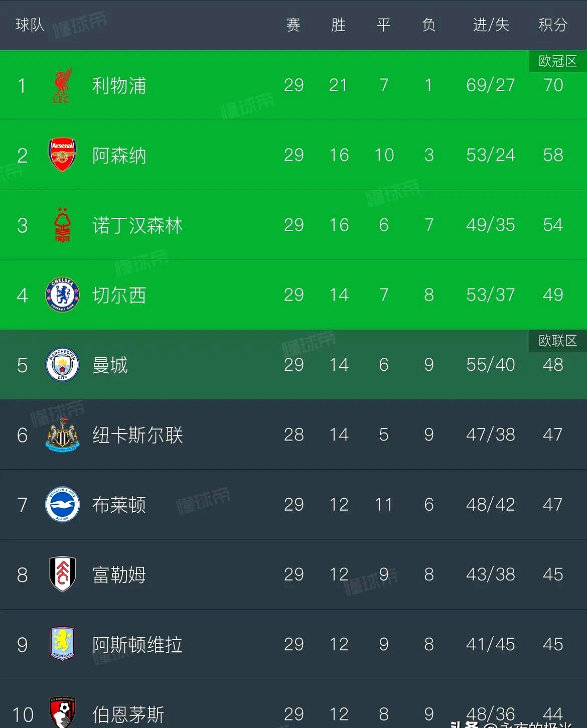This screenshot has width=587, height=728.
Task: Click the Chelsea club crest
Action: (62, 295)
